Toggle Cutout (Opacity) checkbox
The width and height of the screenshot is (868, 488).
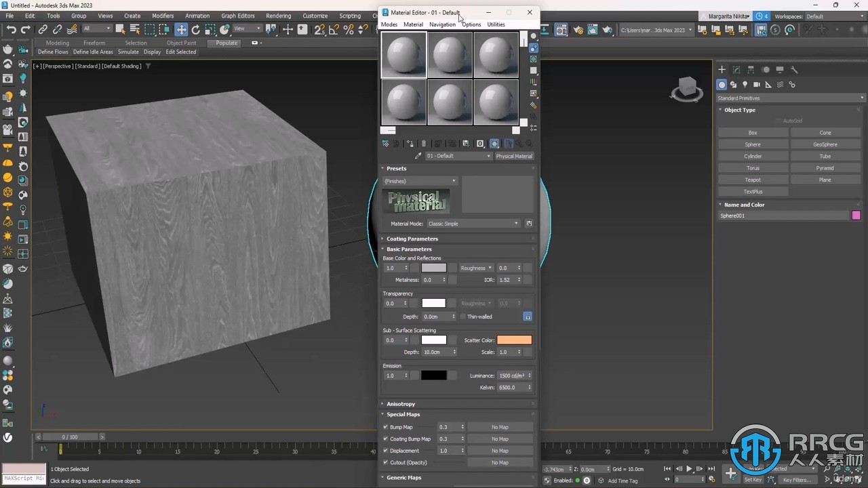[x=386, y=462]
